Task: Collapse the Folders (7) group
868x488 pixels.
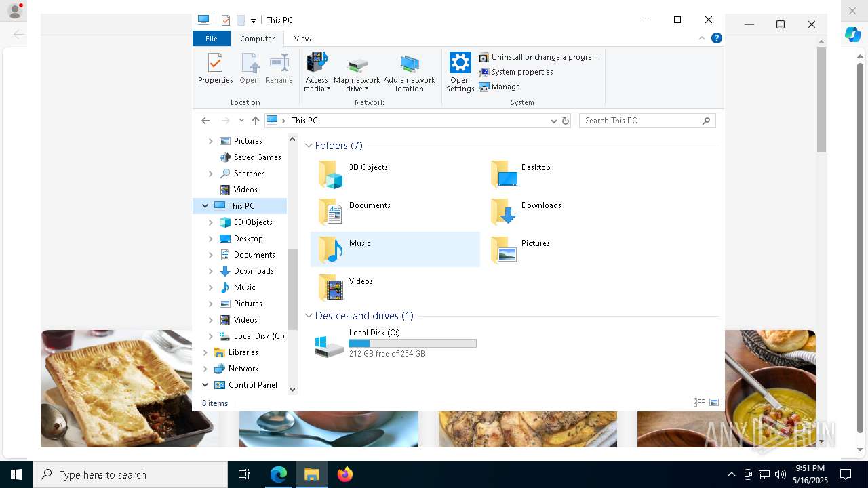Action: [309, 146]
